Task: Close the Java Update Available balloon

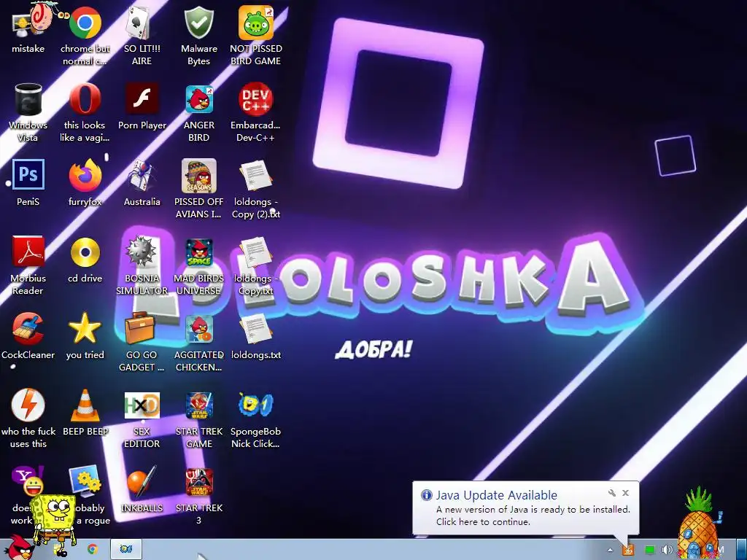Action: pyautogui.click(x=625, y=493)
